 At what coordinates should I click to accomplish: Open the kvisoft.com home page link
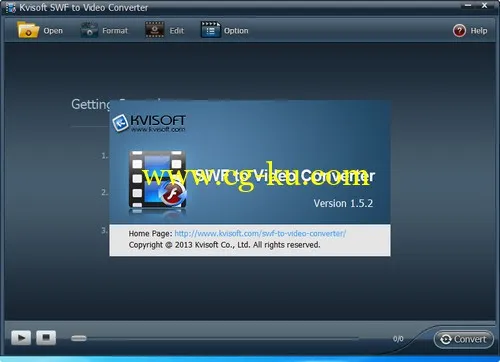pos(260,233)
